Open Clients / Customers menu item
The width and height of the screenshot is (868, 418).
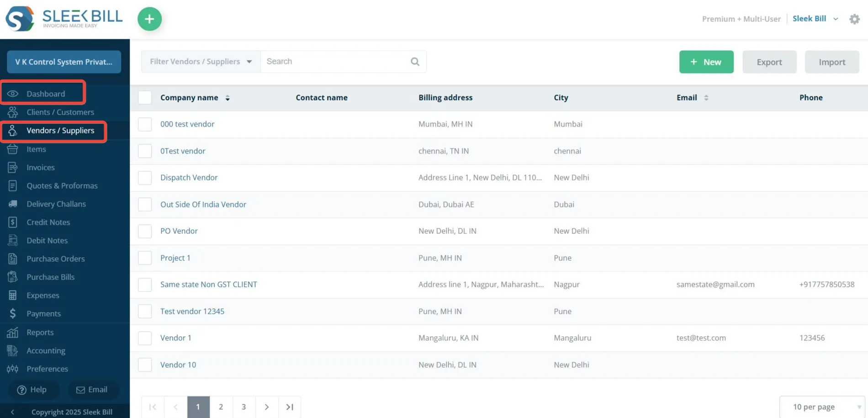(60, 112)
